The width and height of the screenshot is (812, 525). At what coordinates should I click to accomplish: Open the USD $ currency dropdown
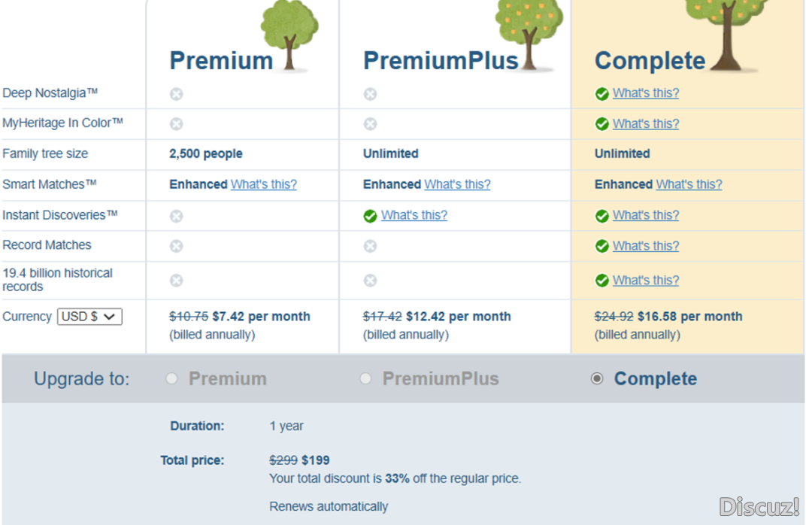(89, 317)
